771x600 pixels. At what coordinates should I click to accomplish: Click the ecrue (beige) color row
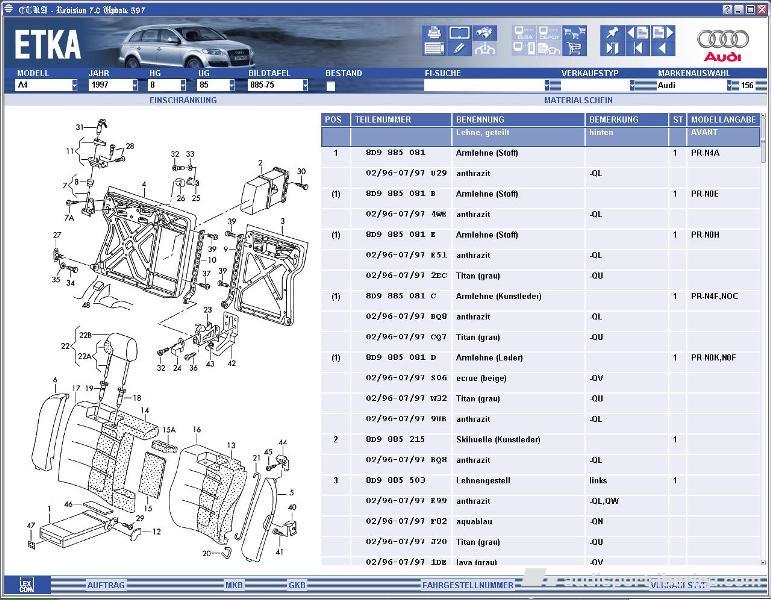[541, 378]
